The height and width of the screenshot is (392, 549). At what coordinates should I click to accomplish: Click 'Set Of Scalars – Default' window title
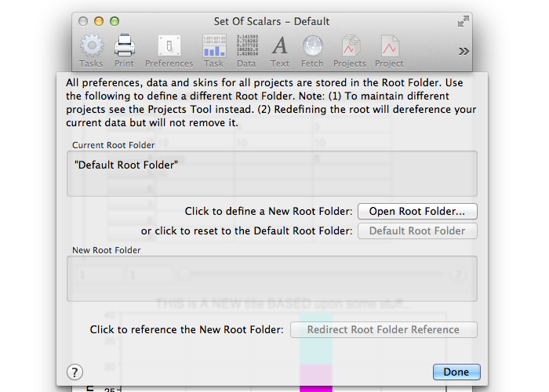(x=271, y=21)
